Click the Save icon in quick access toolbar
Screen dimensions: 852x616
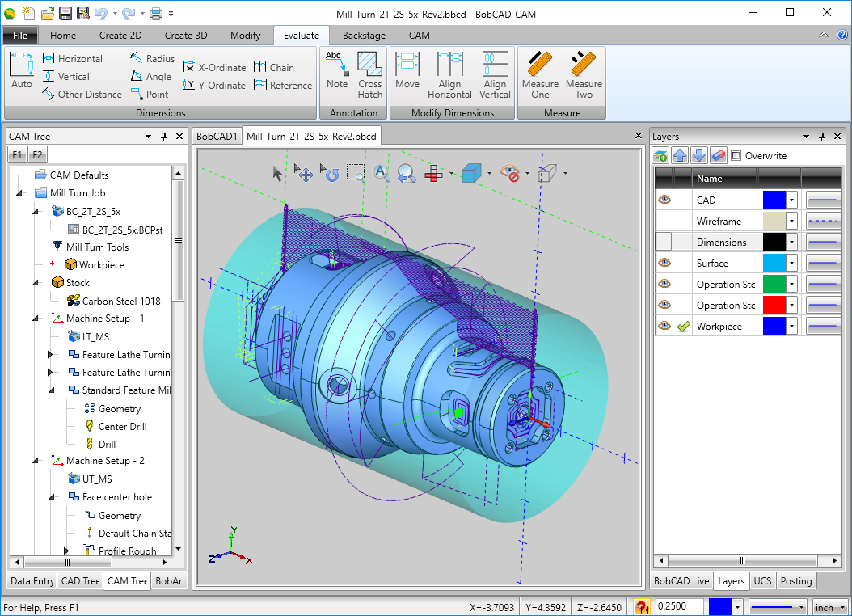point(66,13)
